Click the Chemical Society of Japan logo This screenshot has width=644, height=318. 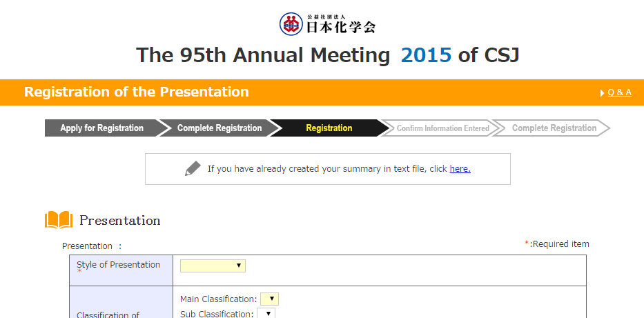coord(327,24)
